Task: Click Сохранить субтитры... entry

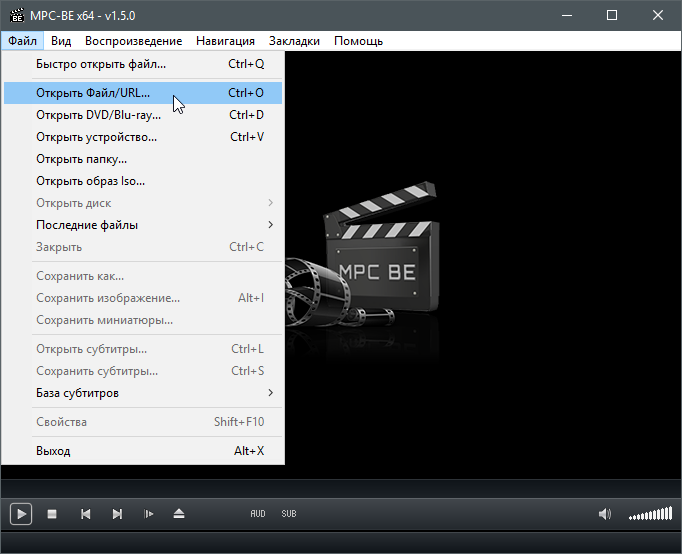Action: [143, 371]
